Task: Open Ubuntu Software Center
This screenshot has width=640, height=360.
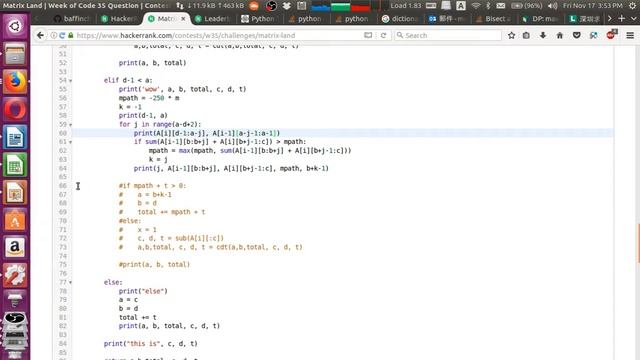Action: point(15,220)
